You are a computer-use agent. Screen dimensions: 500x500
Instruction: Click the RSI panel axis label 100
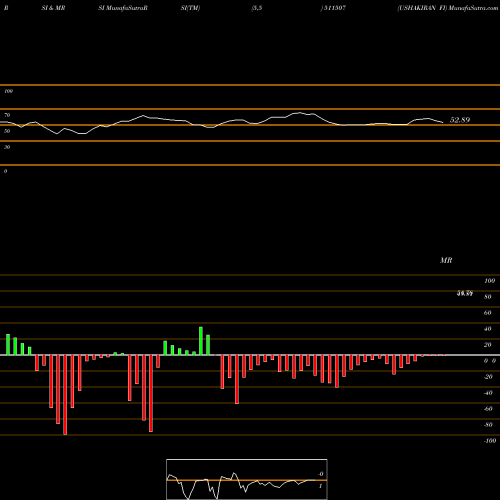tap(8, 91)
